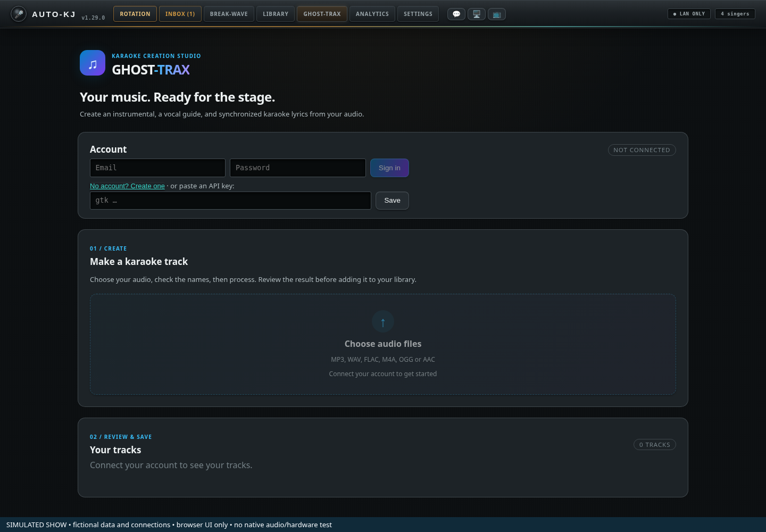Click 'Connect your account to see your tracks.'
The width and height of the screenshot is (766, 532).
pos(171,465)
